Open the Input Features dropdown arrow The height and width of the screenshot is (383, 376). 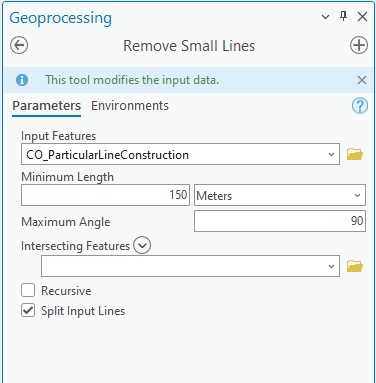click(x=331, y=155)
